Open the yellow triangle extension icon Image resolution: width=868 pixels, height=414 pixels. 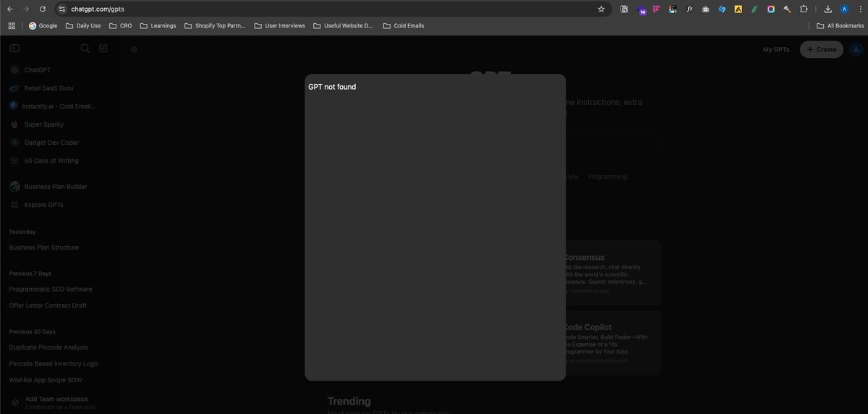738,9
